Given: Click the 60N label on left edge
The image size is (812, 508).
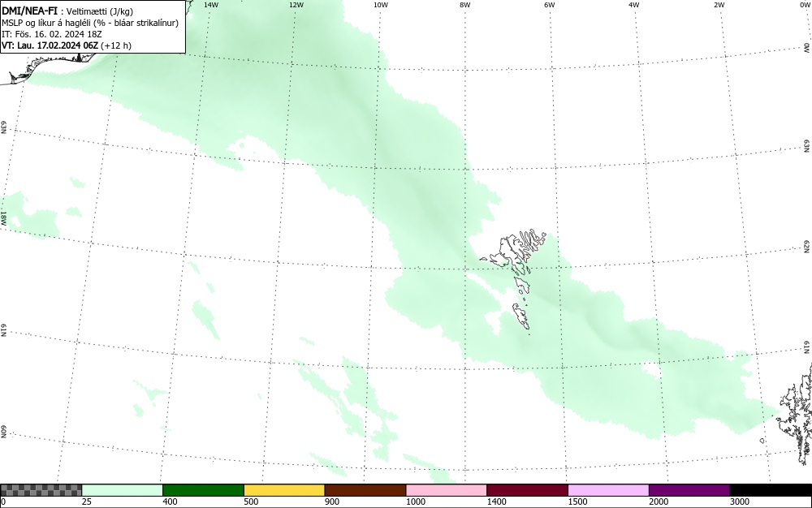Looking at the screenshot, I should (4, 432).
